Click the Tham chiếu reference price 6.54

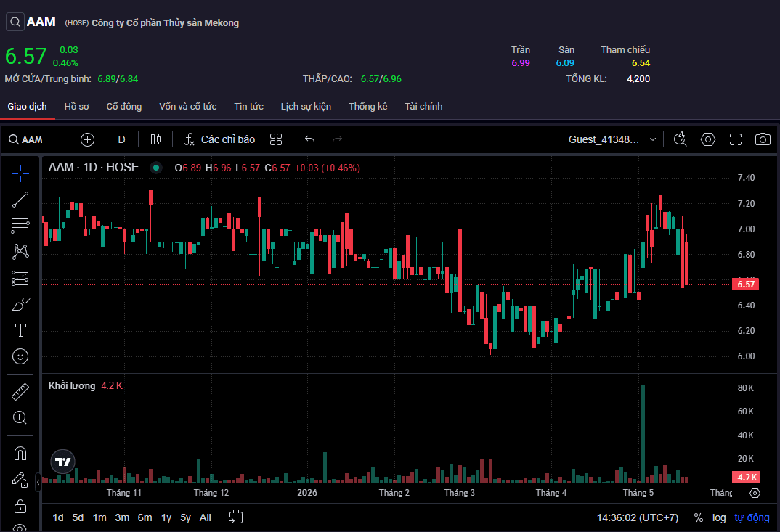(x=641, y=63)
